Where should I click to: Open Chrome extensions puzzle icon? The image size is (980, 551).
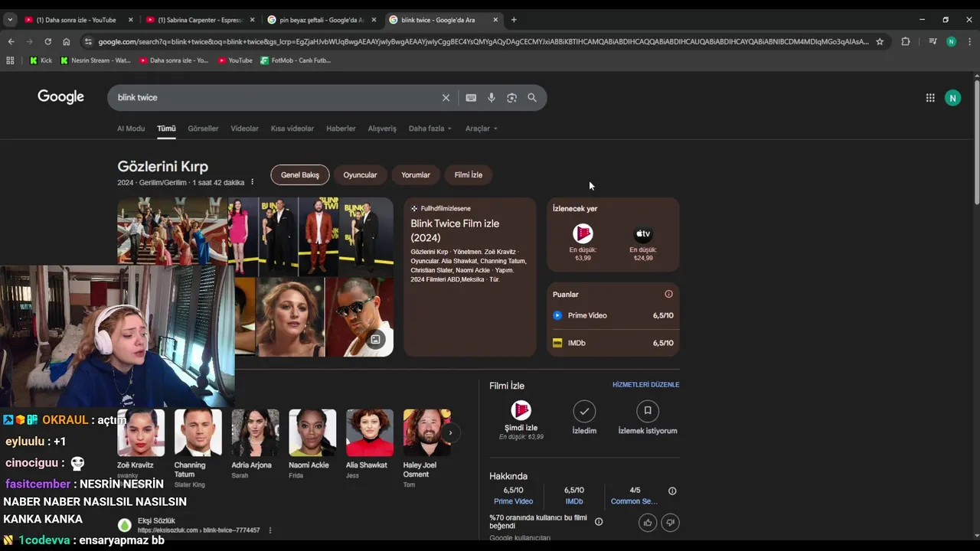click(906, 41)
